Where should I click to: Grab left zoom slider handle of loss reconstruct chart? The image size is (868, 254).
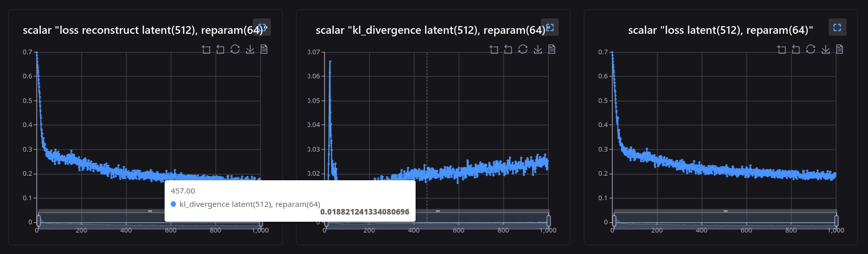(38, 221)
